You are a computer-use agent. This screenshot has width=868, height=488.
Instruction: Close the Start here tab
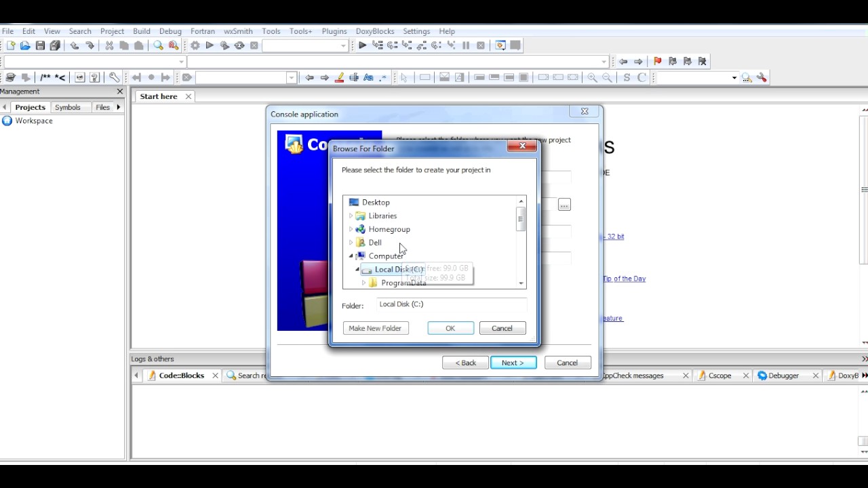tap(189, 96)
